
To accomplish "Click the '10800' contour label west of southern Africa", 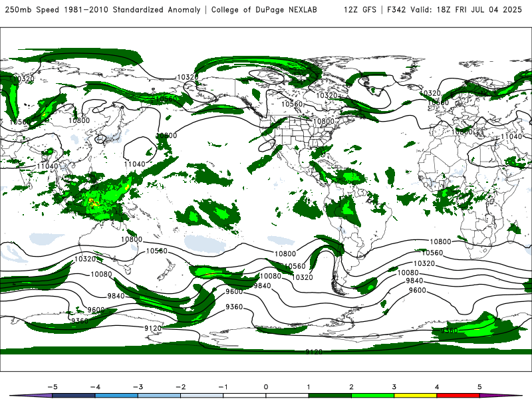I will (x=440, y=241).
